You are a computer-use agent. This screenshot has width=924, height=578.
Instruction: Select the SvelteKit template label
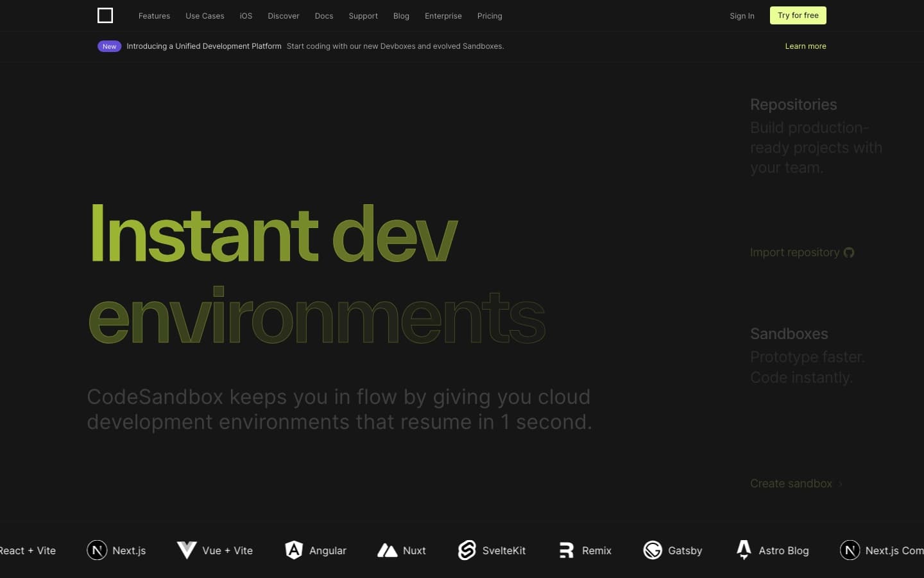coord(504,551)
